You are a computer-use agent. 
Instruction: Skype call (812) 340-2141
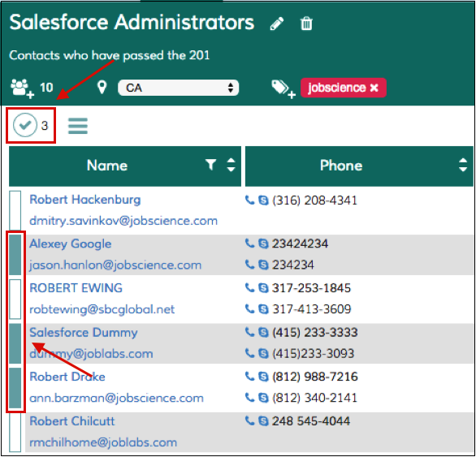[263, 398]
